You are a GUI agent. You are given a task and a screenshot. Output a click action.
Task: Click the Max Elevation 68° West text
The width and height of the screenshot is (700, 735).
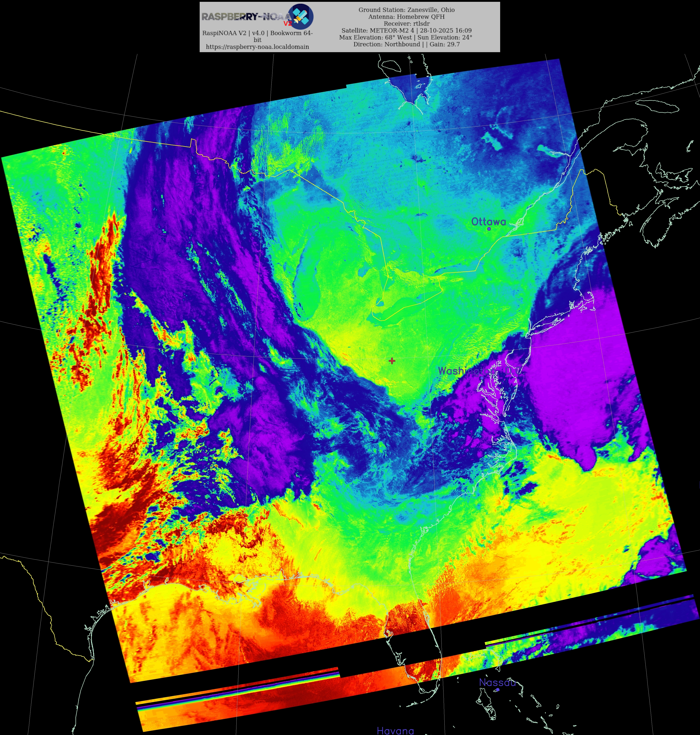[375, 37]
